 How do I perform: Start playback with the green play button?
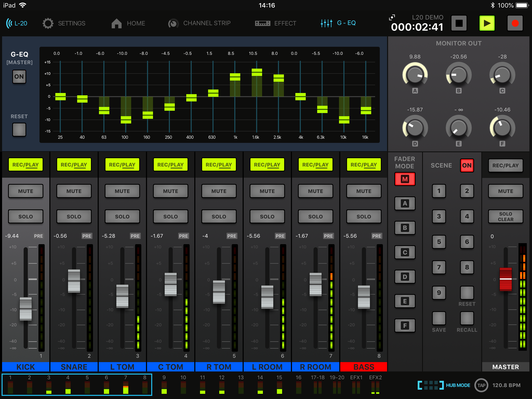[487, 23]
